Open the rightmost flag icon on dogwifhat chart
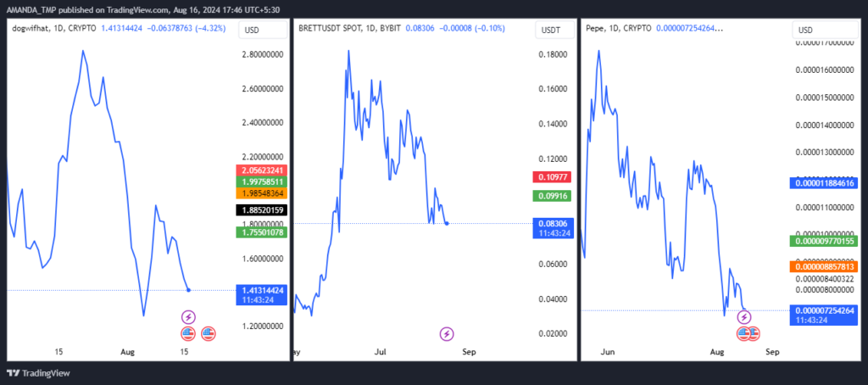Screen dimensions: 868x385 click(x=209, y=333)
